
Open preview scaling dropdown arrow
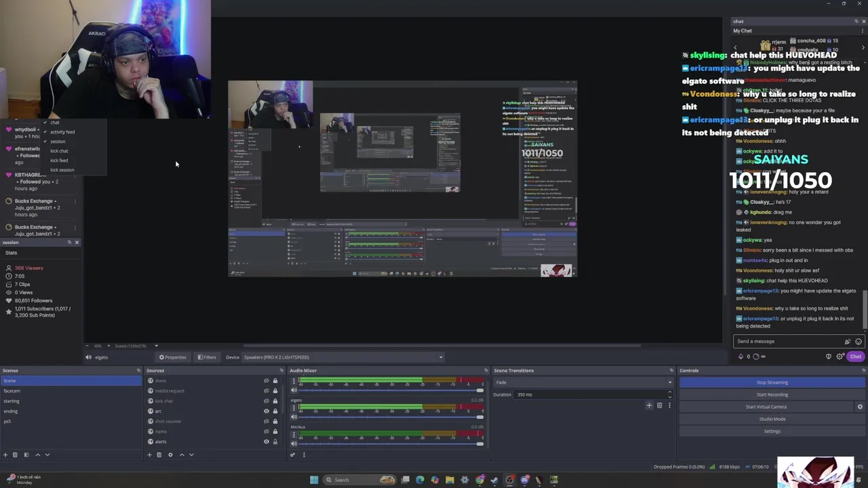point(156,346)
